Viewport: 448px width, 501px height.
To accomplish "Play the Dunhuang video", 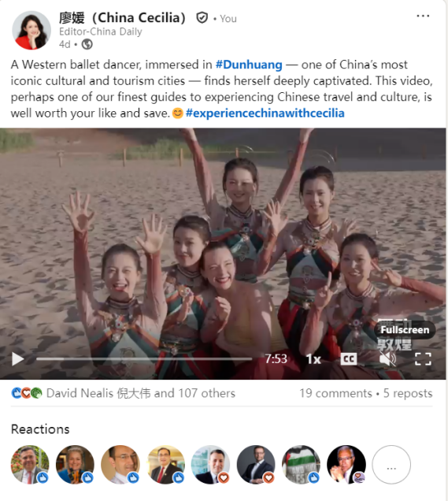I will [x=17, y=359].
